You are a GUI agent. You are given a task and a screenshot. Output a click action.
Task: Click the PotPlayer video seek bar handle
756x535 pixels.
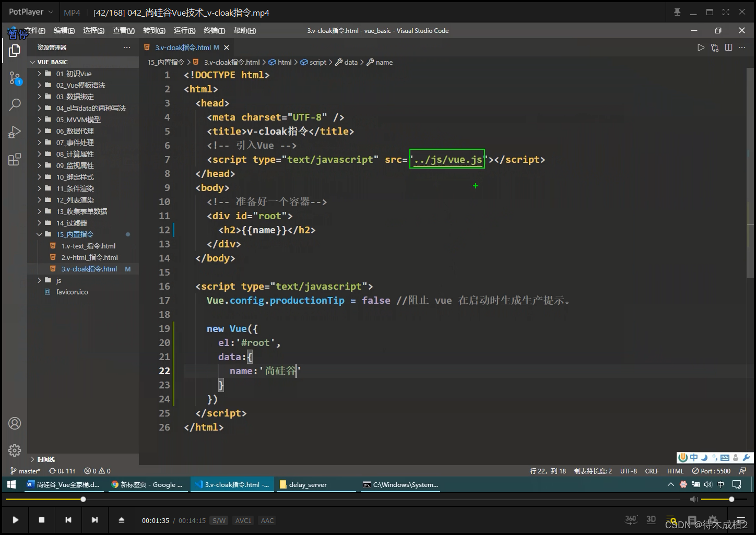(83, 500)
